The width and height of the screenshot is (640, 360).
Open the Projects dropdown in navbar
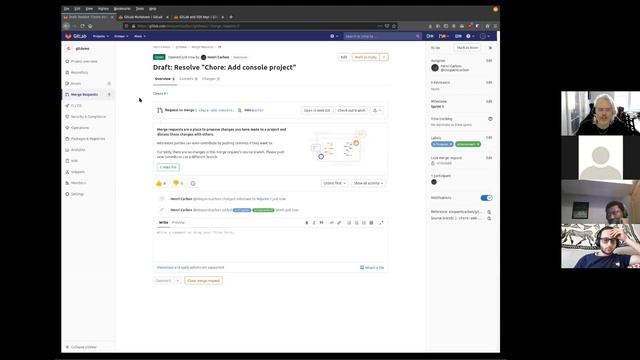(x=100, y=36)
